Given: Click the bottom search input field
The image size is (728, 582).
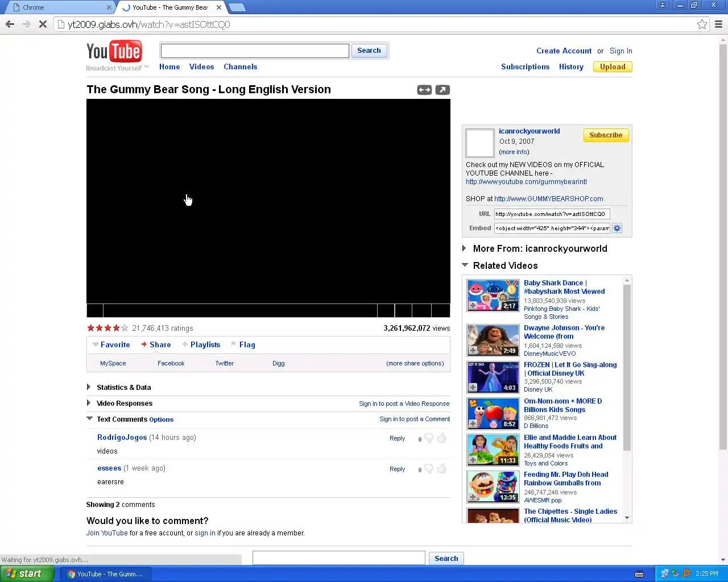Looking at the screenshot, I should pos(339,558).
